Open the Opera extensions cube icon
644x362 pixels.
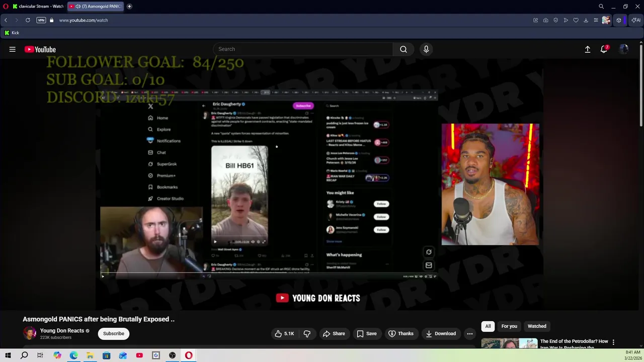tap(619, 20)
